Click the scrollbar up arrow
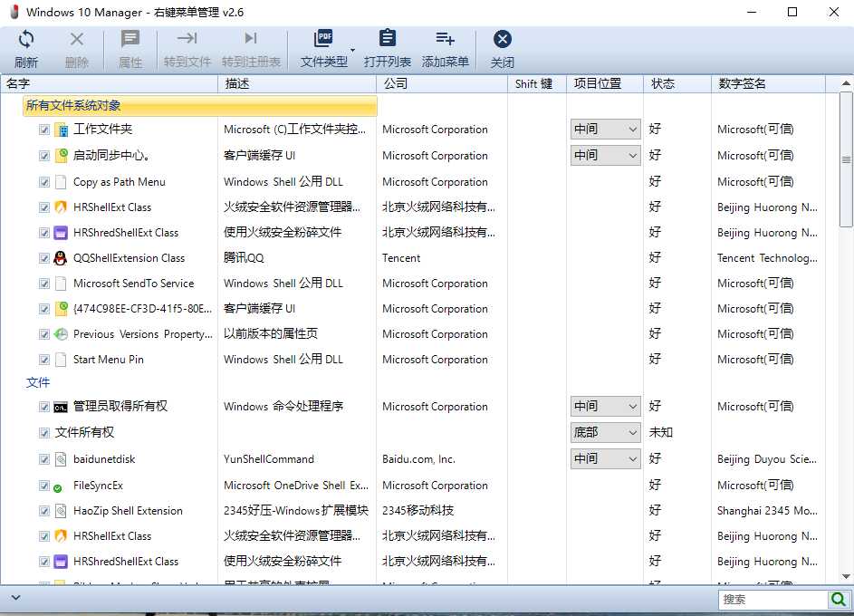The width and height of the screenshot is (854, 616). point(846,83)
